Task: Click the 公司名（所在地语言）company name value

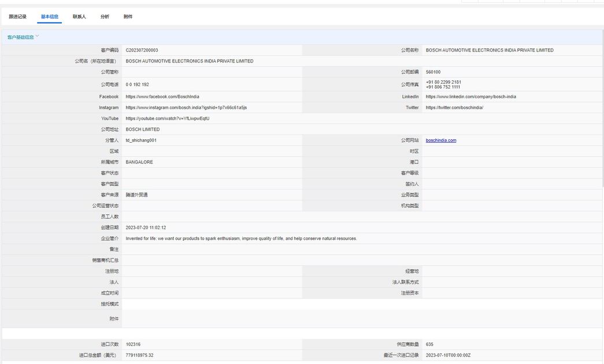Action: point(190,61)
